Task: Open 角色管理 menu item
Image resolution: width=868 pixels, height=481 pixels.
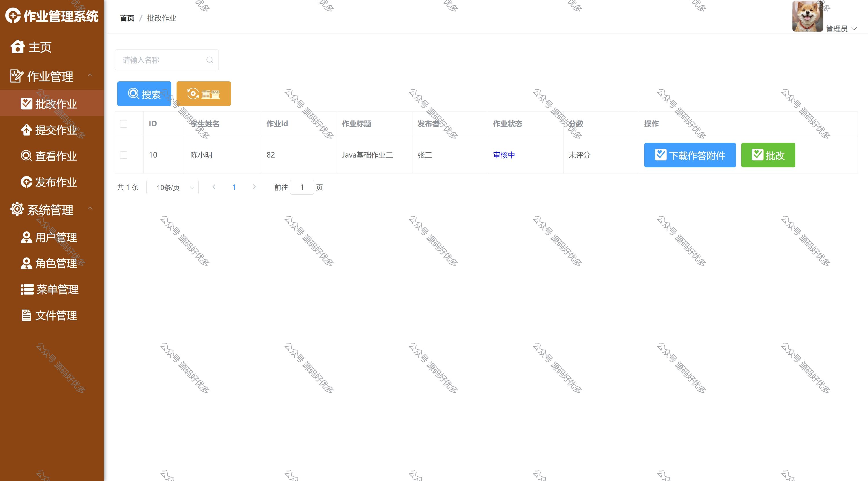Action: [52, 263]
